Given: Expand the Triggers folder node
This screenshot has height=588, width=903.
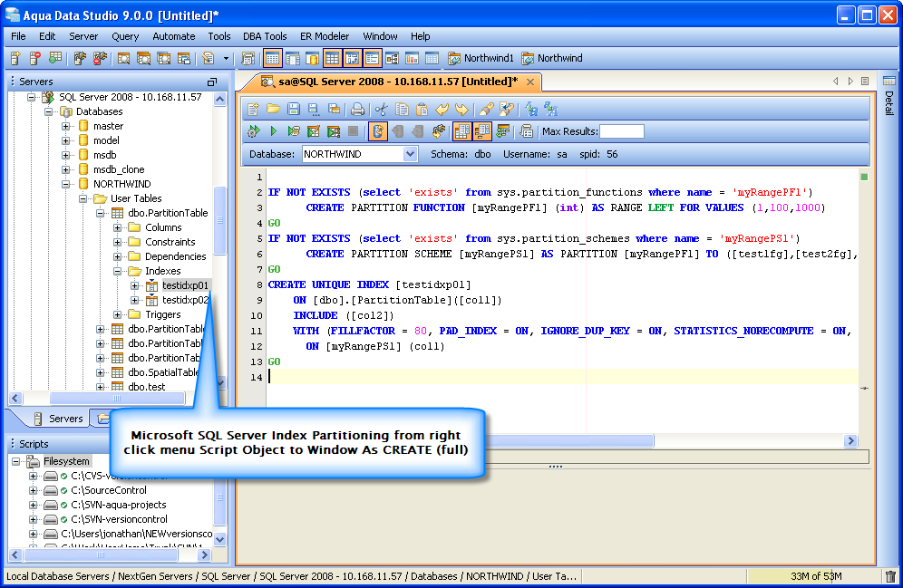Looking at the screenshot, I should [x=118, y=314].
